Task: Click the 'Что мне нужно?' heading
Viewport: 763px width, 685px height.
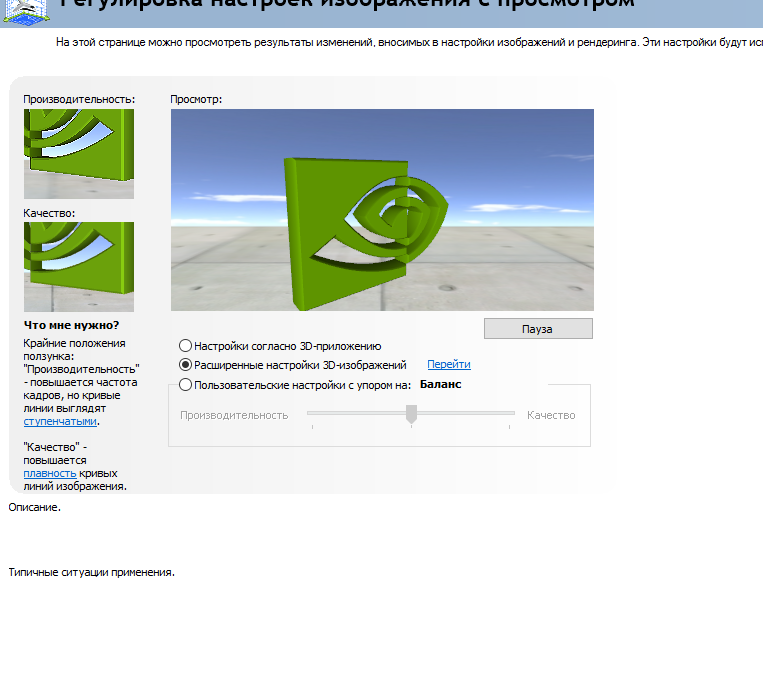Action: pyautogui.click(x=72, y=325)
